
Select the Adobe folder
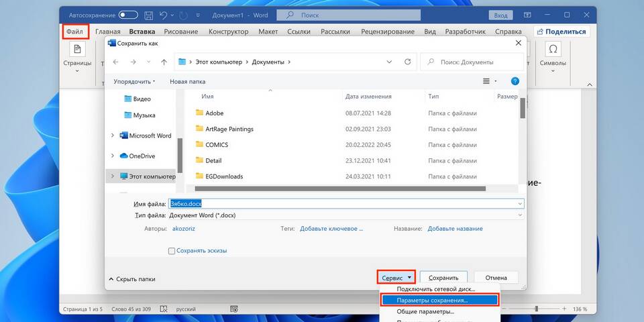[x=209, y=113]
